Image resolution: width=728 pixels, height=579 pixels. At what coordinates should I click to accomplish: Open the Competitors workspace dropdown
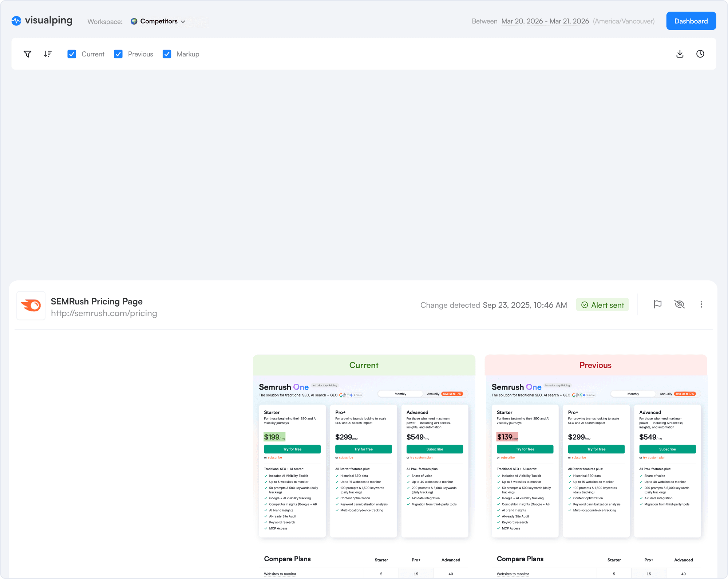(x=158, y=21)
